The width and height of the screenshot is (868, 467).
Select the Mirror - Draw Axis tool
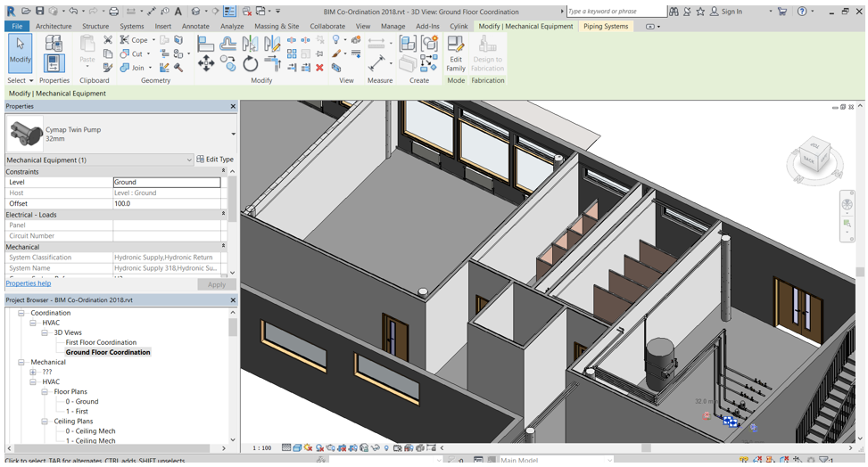pos(272,44)
